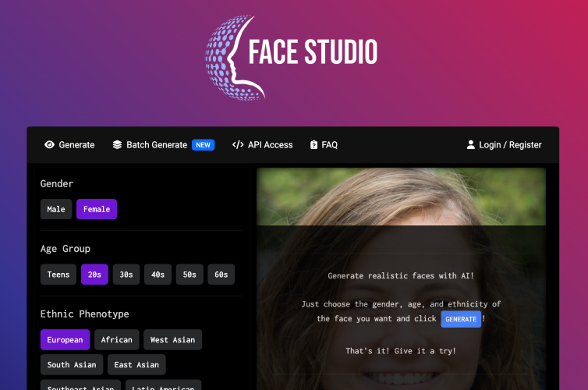This screenshot has height=390, width=588.
Task: Choose the 30s age group
Action: (x=126, y=275)
